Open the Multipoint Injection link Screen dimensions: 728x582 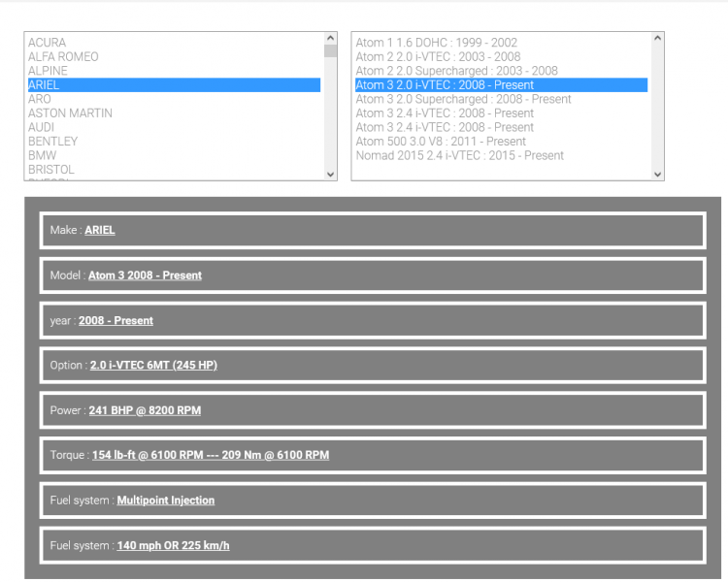click(x=166, y=501)
